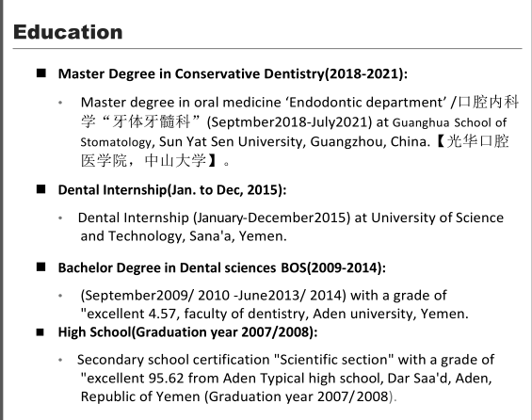The width and height of the screenshot is (532, 420).
Task: Click the text University of Science
Action: pos(437,218)
